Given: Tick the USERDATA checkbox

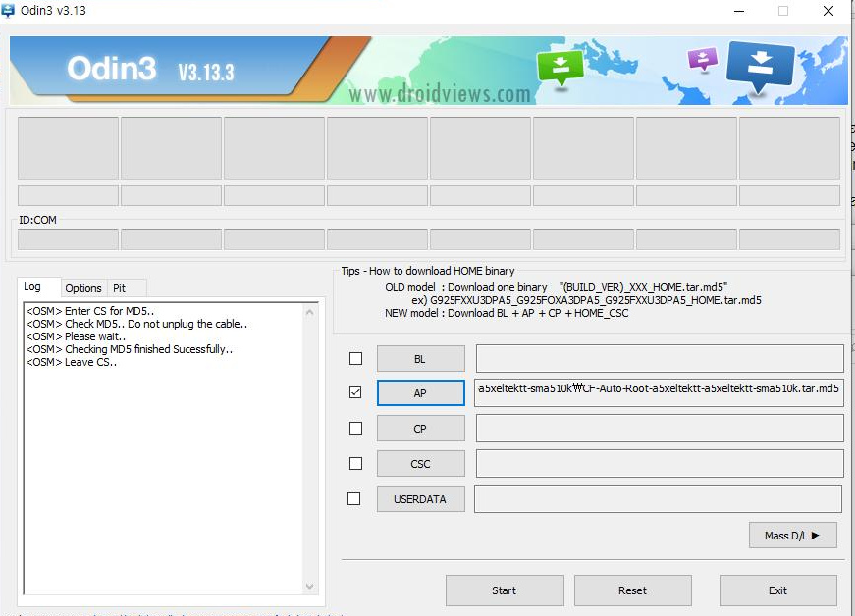Looking at the screenshot, I should 354,498.
